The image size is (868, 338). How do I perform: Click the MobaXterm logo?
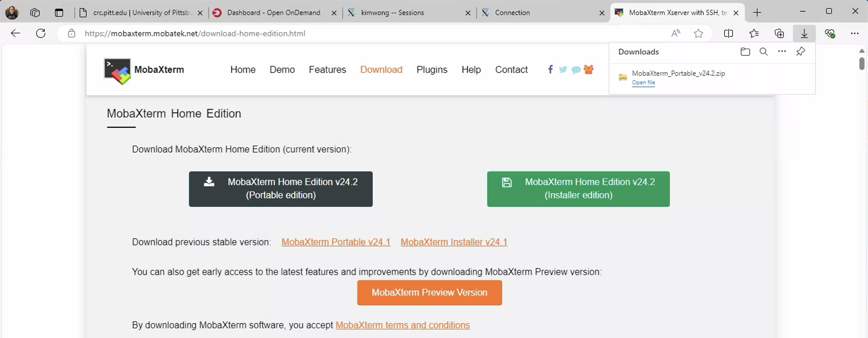pos(117,71)
